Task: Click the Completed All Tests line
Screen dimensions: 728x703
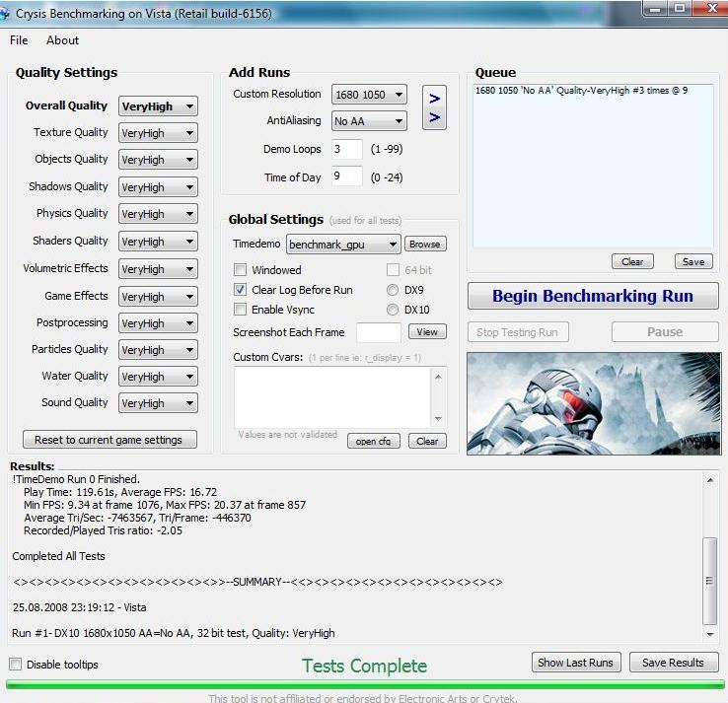Action: click(58, 556)
